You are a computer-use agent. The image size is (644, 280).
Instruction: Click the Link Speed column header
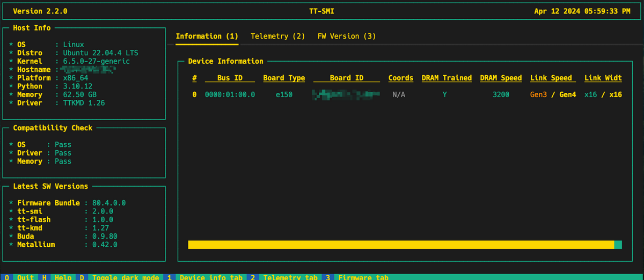553,78
